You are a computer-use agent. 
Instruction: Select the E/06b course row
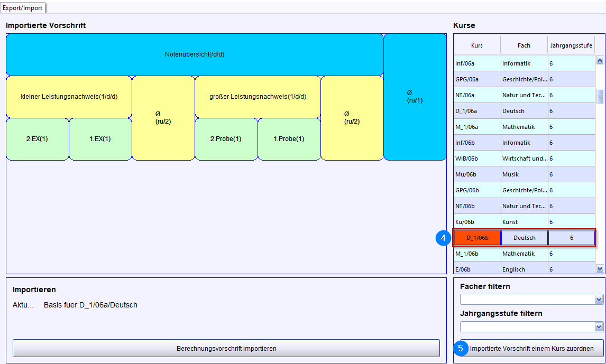point(525,268)
